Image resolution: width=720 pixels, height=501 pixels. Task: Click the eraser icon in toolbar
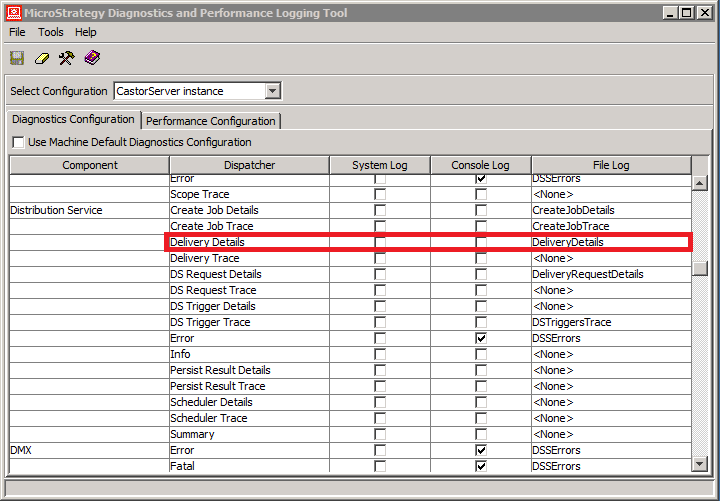point(42,58)
